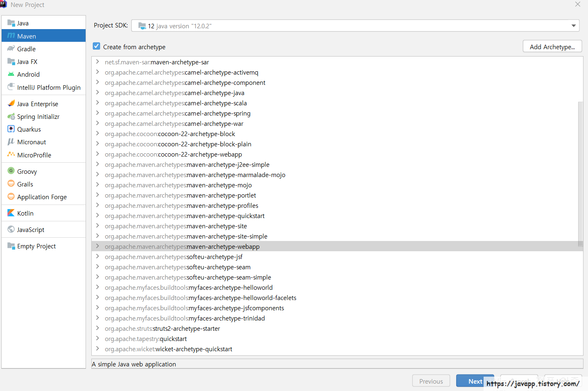Click the Next button
Screen dimensions: 588x391
click(475, 381)
